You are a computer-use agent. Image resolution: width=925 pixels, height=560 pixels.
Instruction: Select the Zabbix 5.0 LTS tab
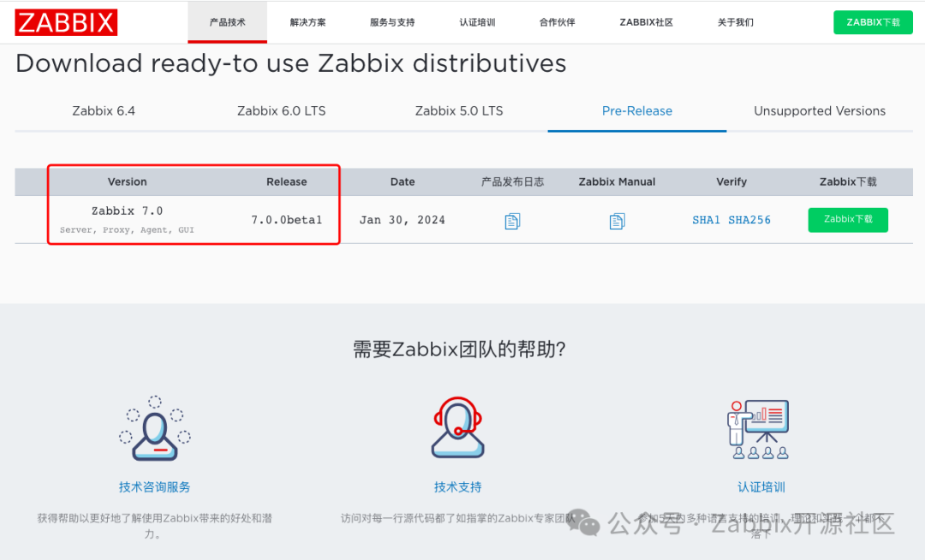pyautogui.click(x=459, y=110)
